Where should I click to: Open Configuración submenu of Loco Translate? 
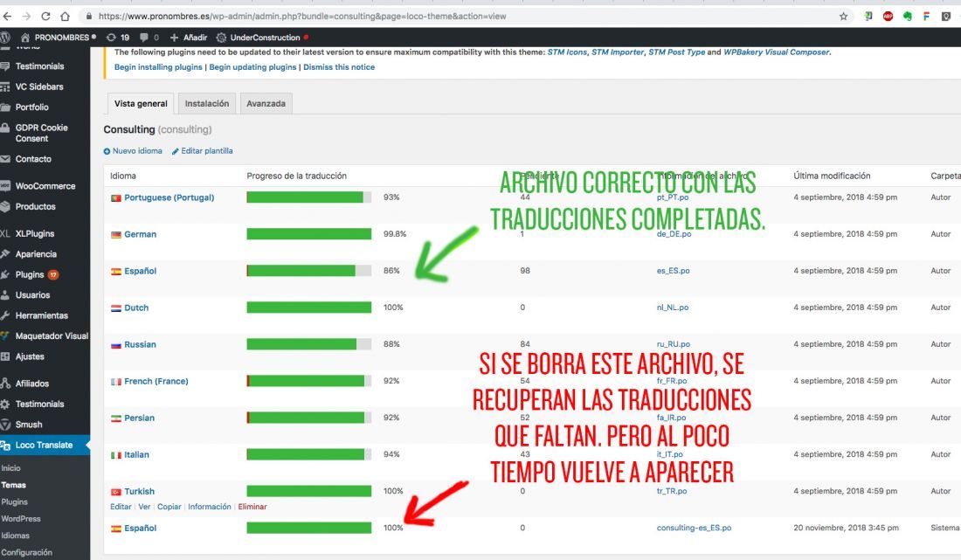coord(26,553)
